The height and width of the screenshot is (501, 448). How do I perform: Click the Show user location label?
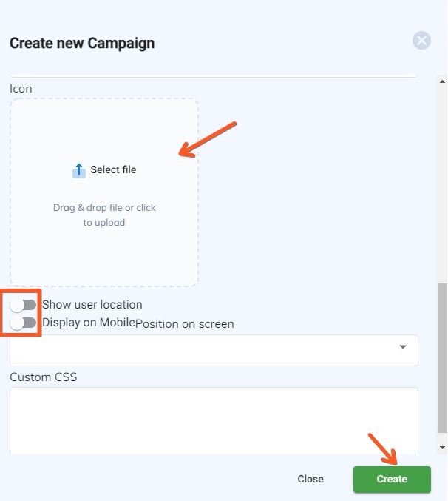pyautogui.click(x=92, y=304)
